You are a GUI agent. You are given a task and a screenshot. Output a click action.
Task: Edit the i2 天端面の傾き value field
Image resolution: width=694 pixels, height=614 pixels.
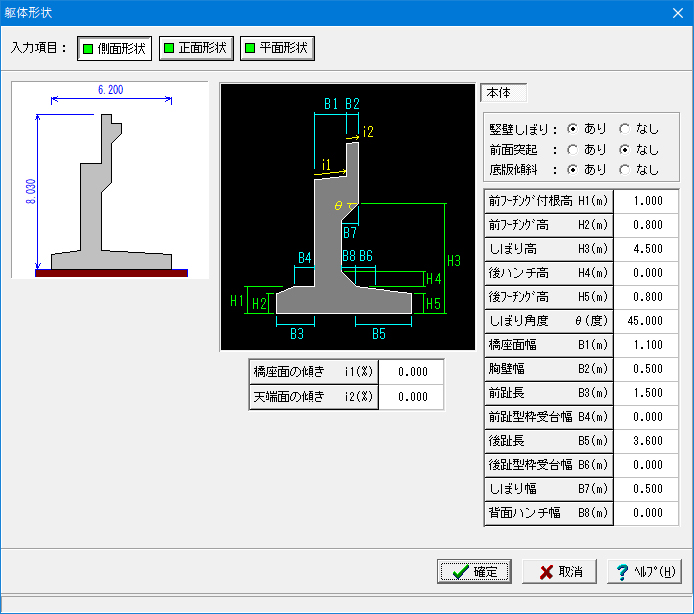[411, 397]
